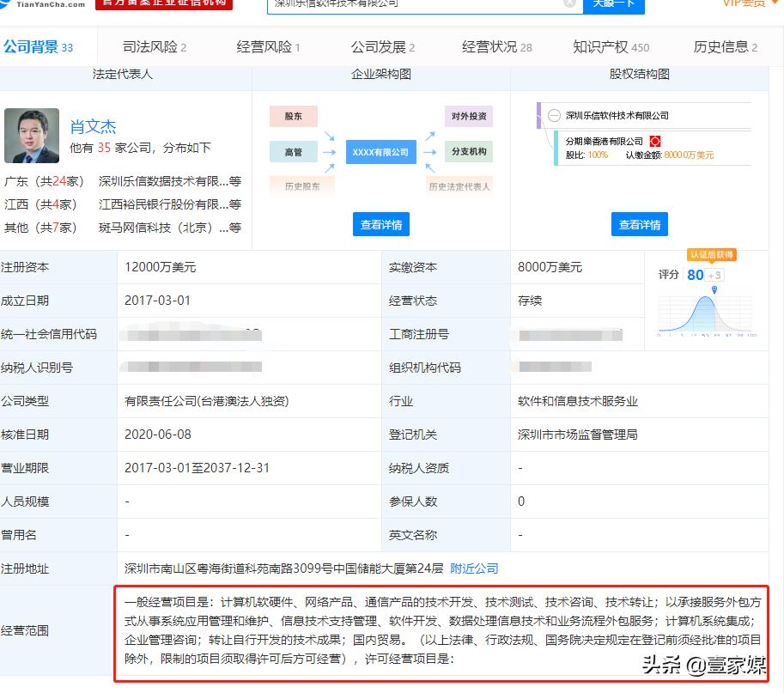Click the 分支机构 node

pyautogui.click(x=468, y=152)
